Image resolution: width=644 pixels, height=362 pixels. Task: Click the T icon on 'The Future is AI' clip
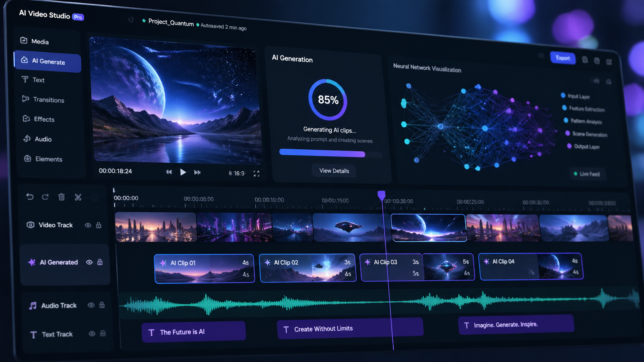151,332
